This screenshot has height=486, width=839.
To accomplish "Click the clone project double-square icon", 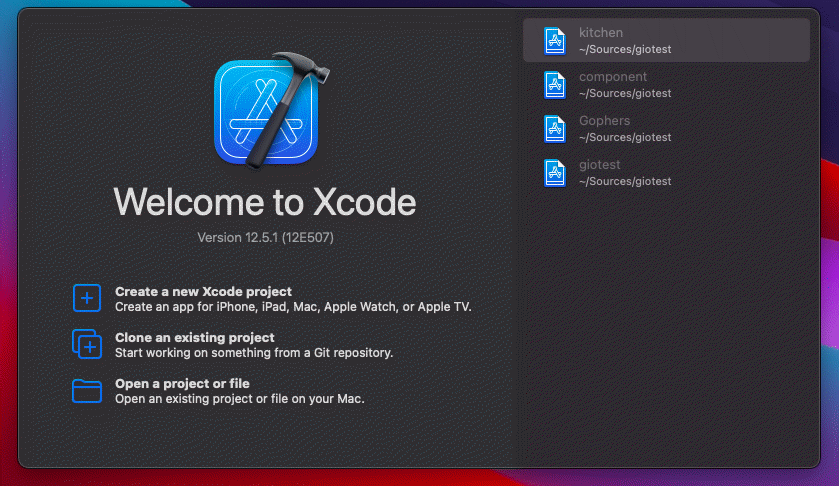I will point(87,344).
